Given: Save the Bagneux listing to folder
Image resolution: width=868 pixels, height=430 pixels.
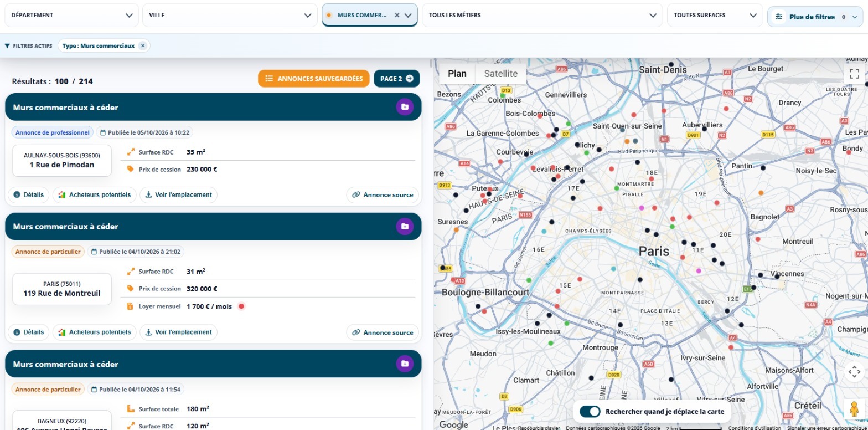Looking at the screenshot, I should [405, 364].
